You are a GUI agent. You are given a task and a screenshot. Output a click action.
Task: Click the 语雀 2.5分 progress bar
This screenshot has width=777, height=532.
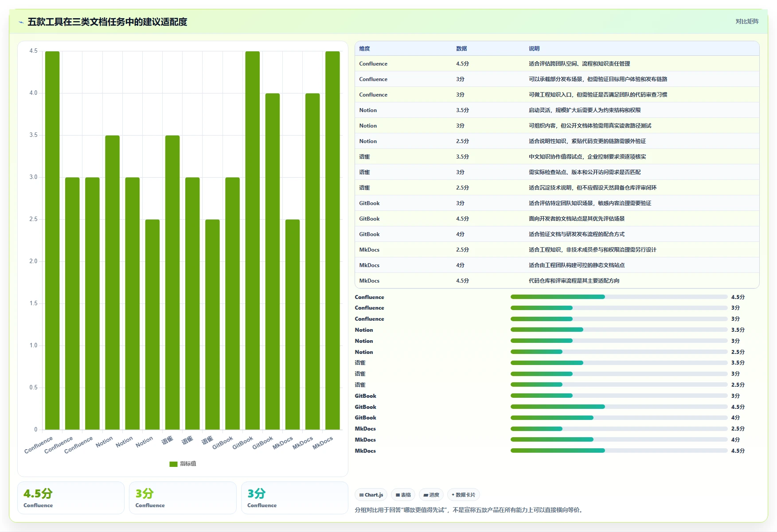[619, 384]
